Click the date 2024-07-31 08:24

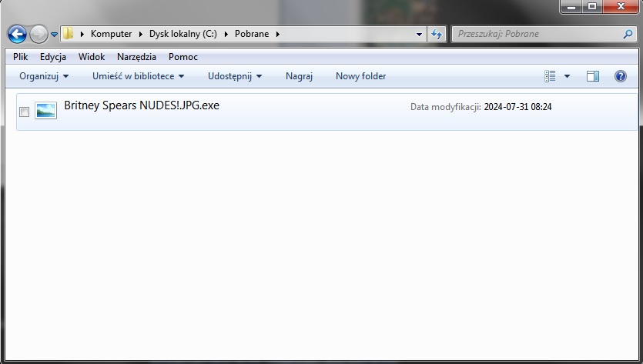pyautogui.click(x=517, y=107)
